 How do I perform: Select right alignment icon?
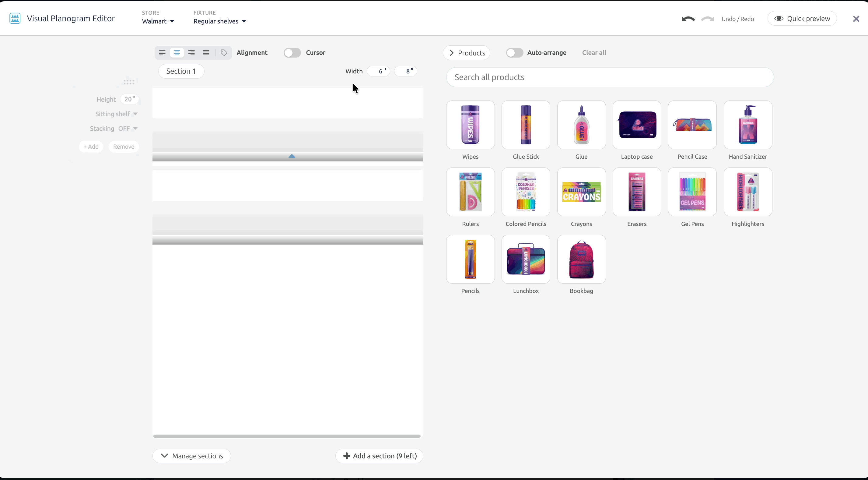(191, 53)
